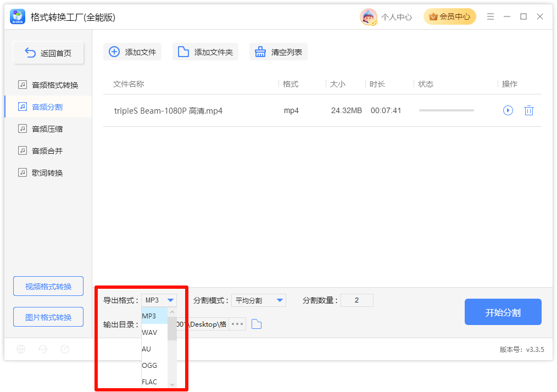
Task: Click the 时长 column header
Action: (x=377, y=84)
